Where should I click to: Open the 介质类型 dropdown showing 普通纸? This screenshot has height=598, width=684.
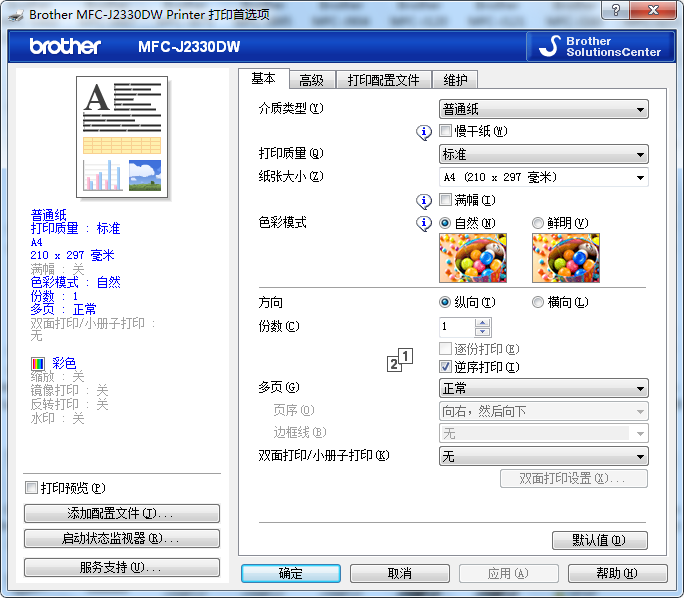pyautogui.click(x=544, y=109)
